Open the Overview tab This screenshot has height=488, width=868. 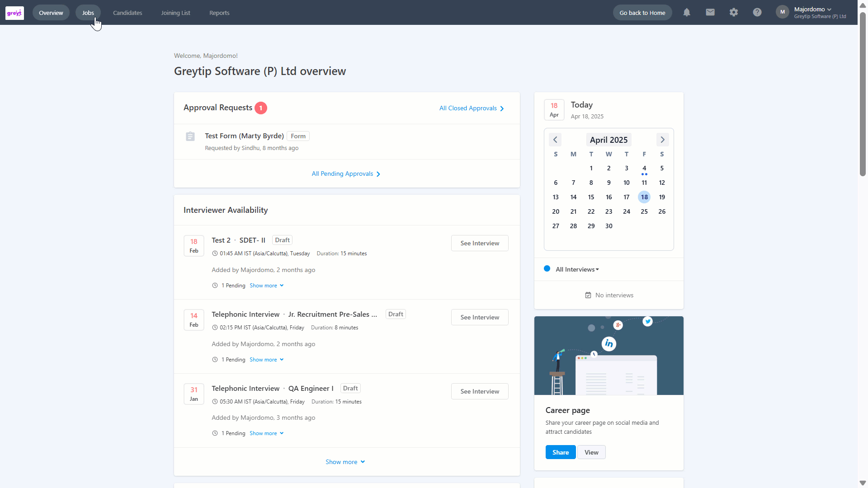coord(51,13)
